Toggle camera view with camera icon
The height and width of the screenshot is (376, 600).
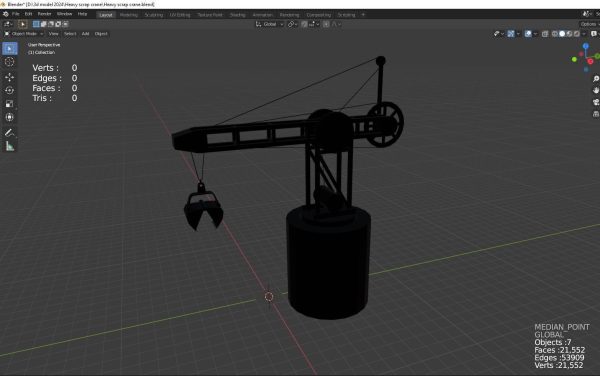(x=596, y=102)
